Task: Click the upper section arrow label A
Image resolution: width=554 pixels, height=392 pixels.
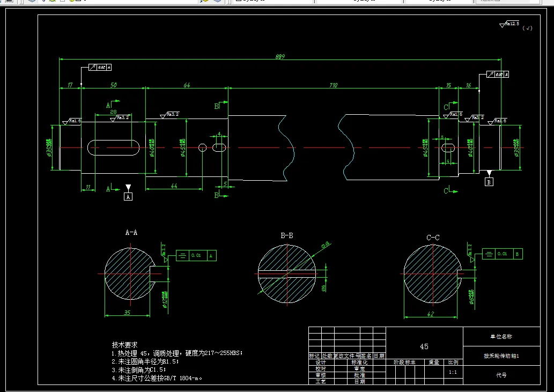Action: click(x=108, y=105)
